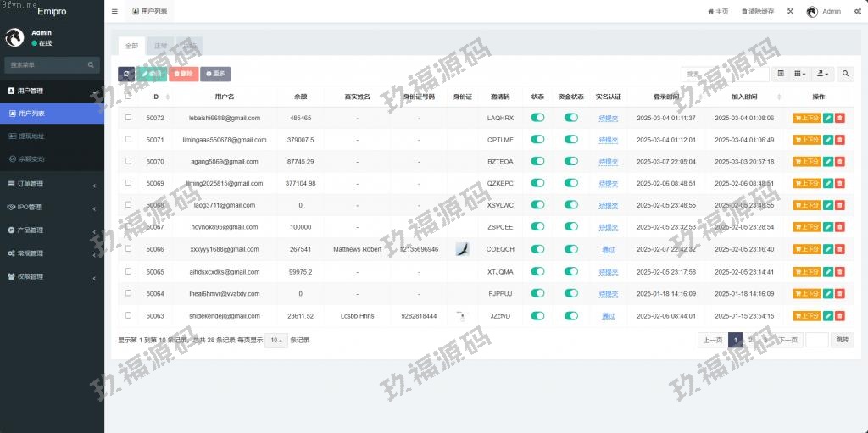
Task: Click the fullscreen icon in top bar
Action: (790, 12)
